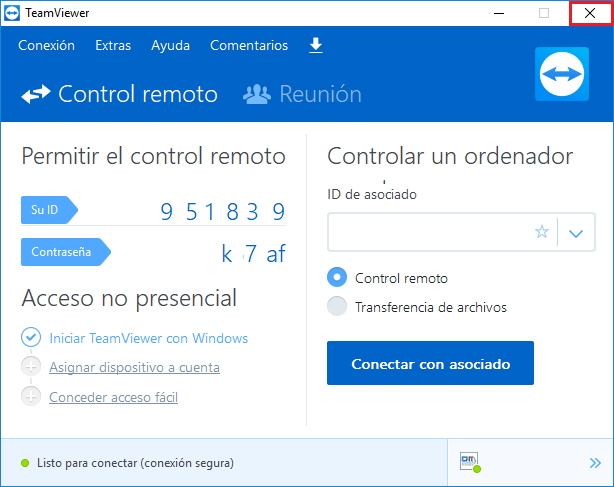Click the favorite star icon in ID field
The height and width of the screenshot is (487, 614).
coord(542,232)
